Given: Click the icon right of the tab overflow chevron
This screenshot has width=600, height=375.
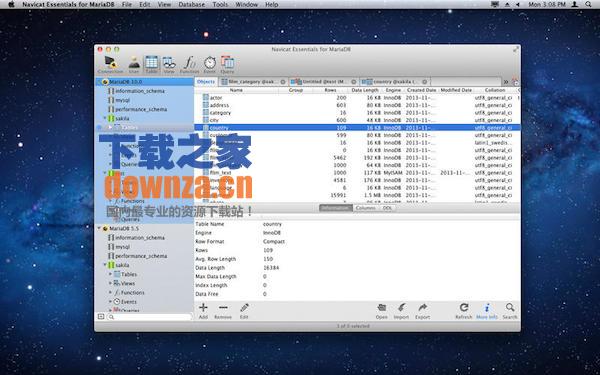Looking at the screenshot, I should pos(515,82).
